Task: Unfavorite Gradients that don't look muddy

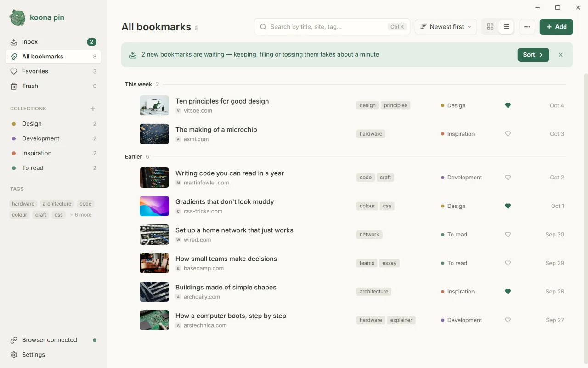Action: click(x=508, y=206)
